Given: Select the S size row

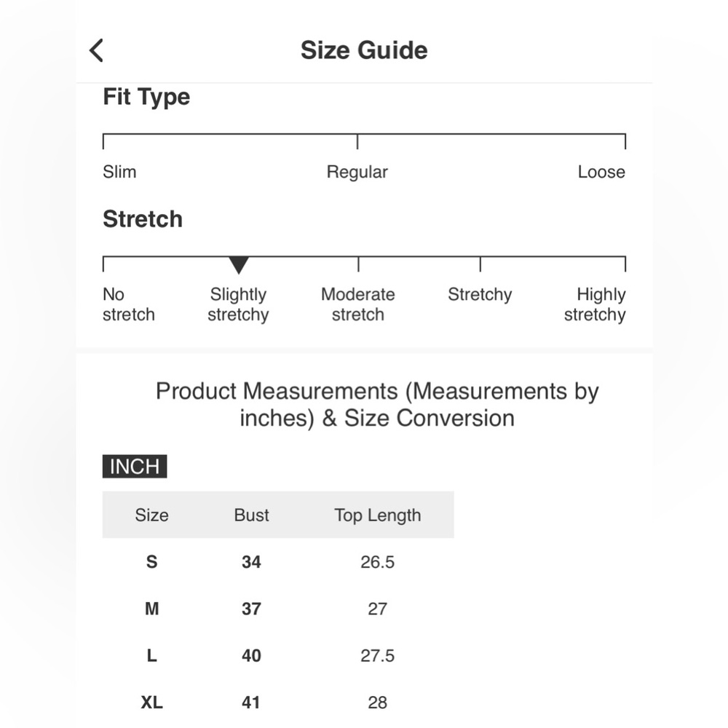Looking at the screenshot, I should [x=278, y=562].
